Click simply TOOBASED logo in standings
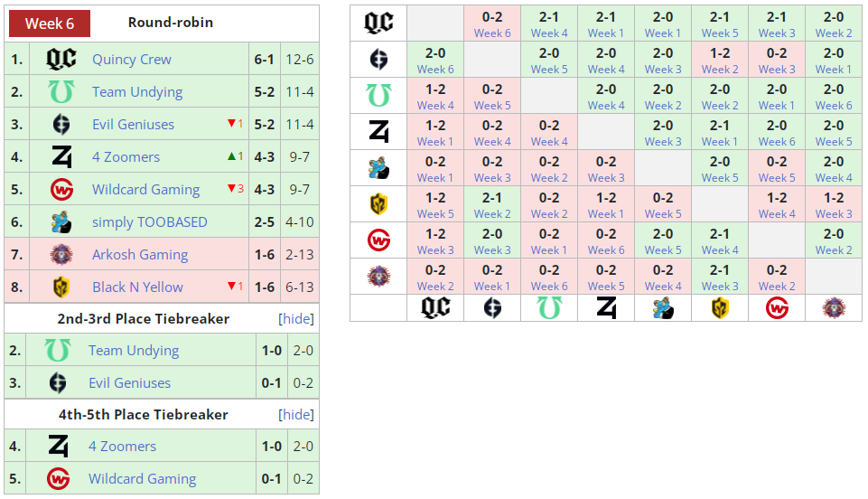The width and height of the screenshot is (868, 499). tap(61, 222)
